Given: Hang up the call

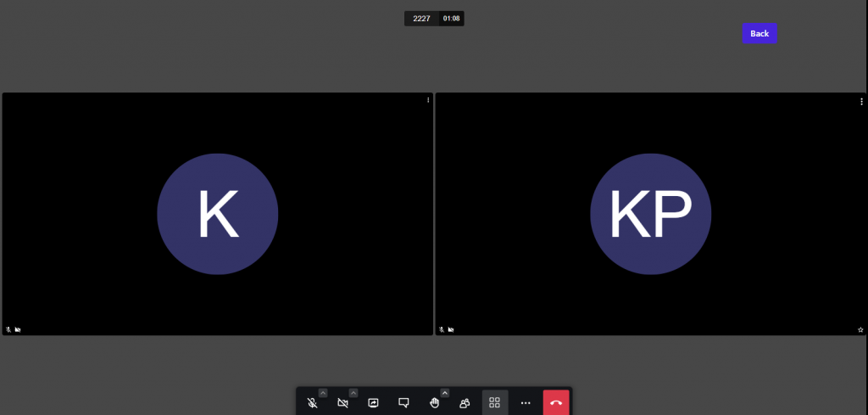Looking at the screenshot, I should pyautogui.click(x=556, y=403).
